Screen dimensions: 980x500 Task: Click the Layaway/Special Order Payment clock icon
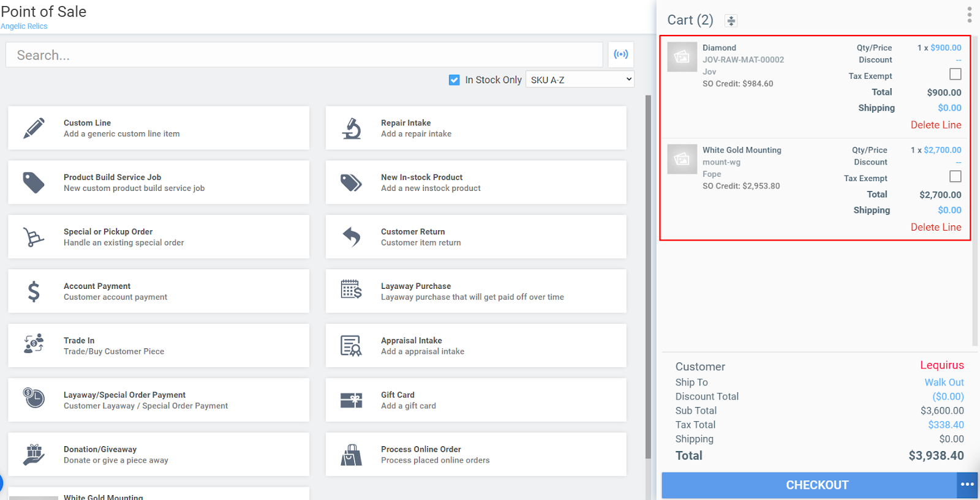[x=34, y=398]
